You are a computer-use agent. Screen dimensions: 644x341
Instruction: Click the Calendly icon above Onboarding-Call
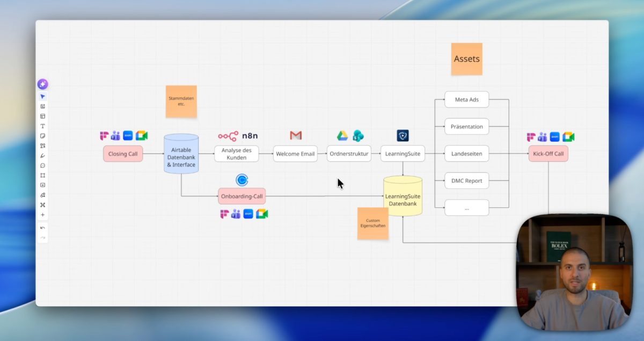click(x=242, y=180)
